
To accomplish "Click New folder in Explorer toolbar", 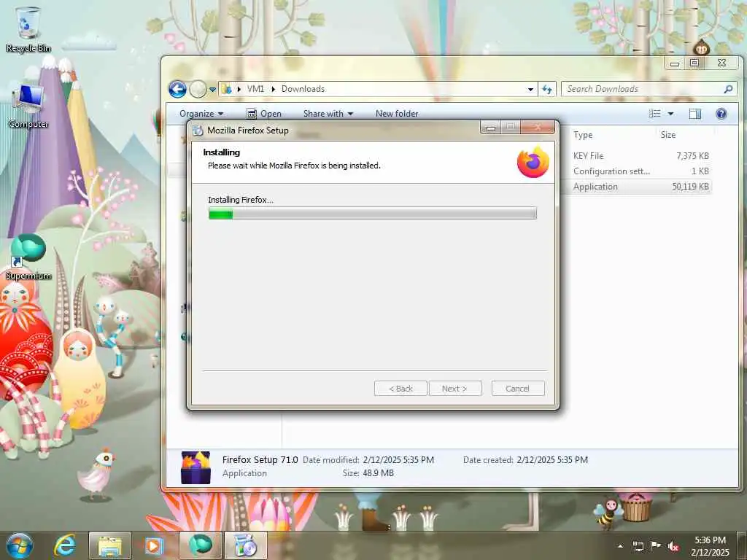I will point(397,114).
